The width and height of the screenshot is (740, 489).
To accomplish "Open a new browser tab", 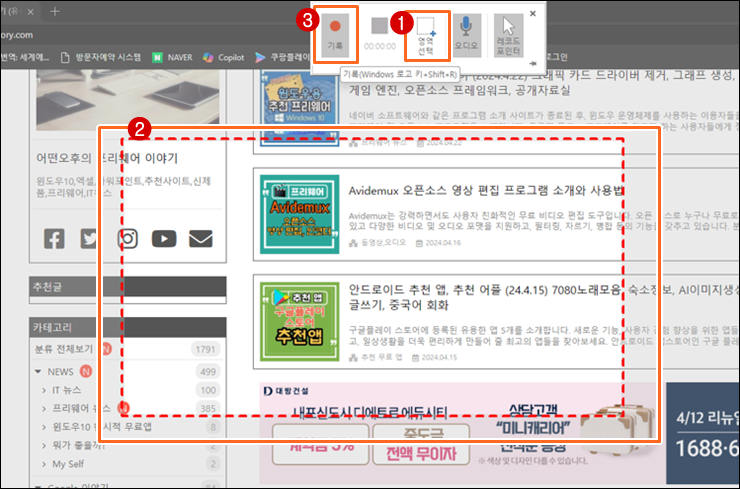I will coord(55,11).
